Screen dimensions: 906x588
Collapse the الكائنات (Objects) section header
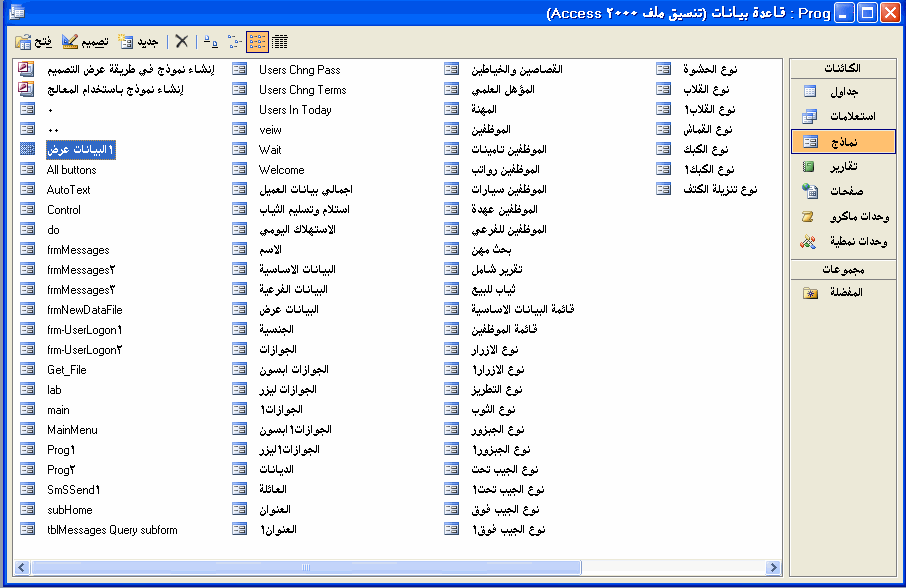[x=843, y=68]
